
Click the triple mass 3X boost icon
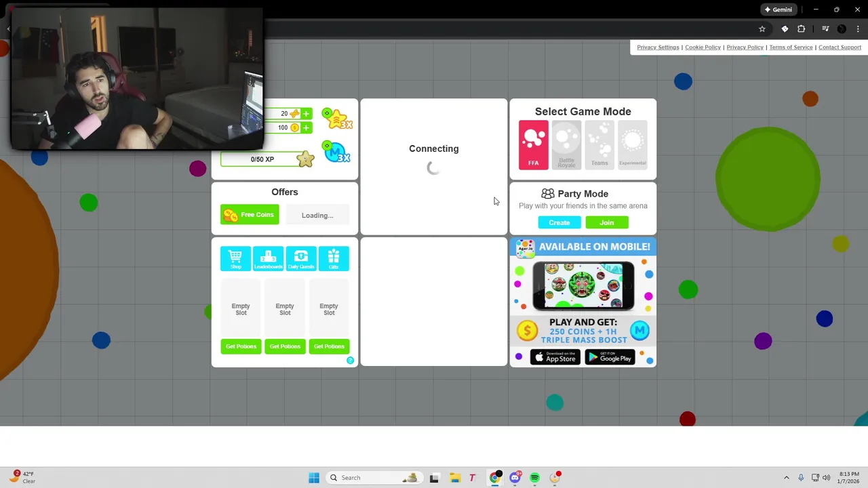tap(336, 152)
